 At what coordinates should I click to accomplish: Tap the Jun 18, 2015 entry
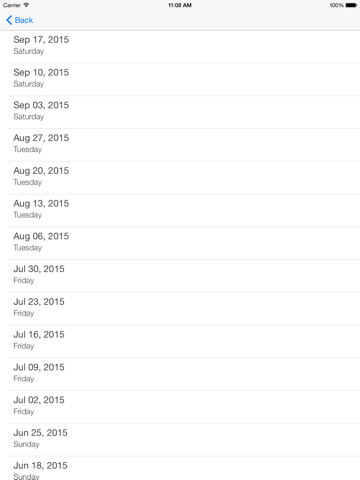click(x=180, y=468)
